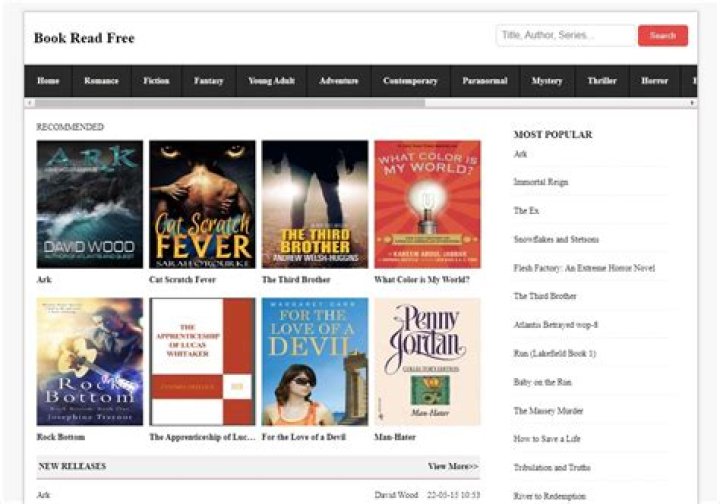This screenshot has height=504, width=720.
Task: Click The Third Brother title under cover
Action: pos(296,280)
